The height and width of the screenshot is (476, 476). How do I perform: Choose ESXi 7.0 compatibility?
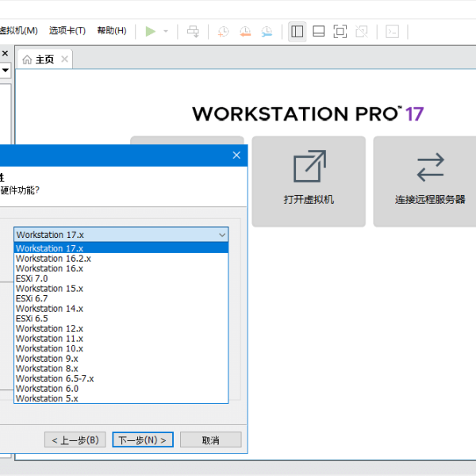[x=121, y=278]
